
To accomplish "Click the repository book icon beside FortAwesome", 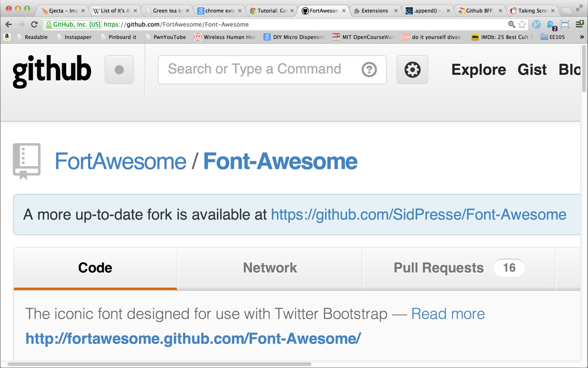I will (x=26, y=161).
